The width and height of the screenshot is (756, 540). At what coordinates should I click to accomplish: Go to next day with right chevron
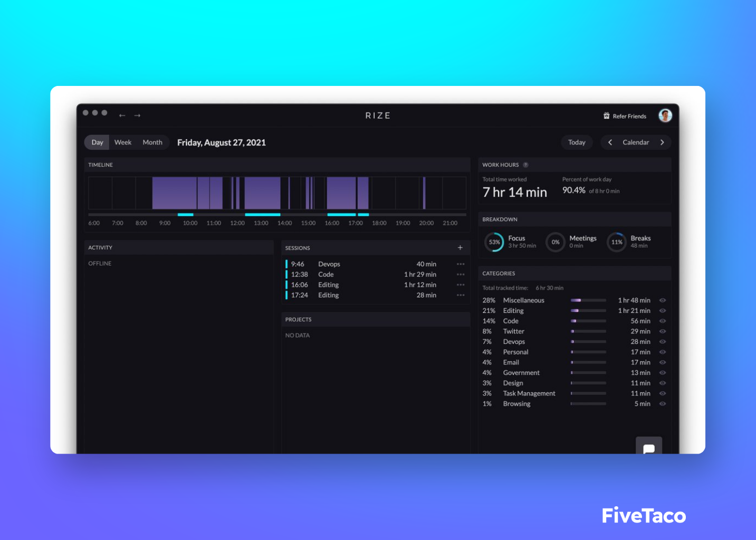tap(662, 142)
